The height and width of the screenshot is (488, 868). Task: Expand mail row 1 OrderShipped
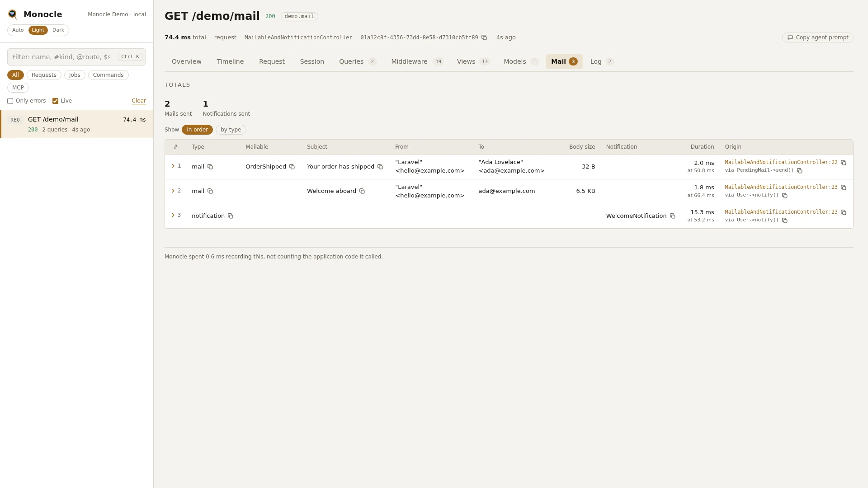[173, 166]
